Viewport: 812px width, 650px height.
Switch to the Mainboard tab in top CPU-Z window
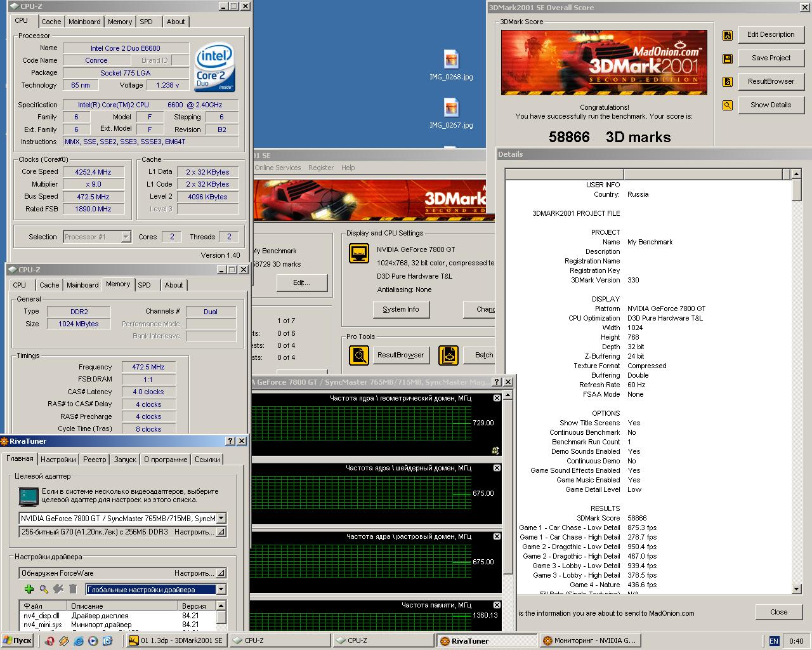pos(84,22)
